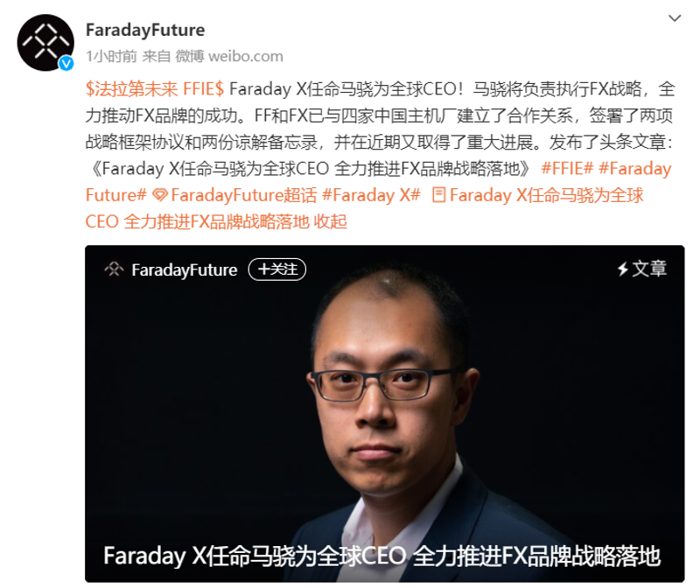Collapse post text with 收起
This screenshot has height=588, width=700.
click(331, 221)
